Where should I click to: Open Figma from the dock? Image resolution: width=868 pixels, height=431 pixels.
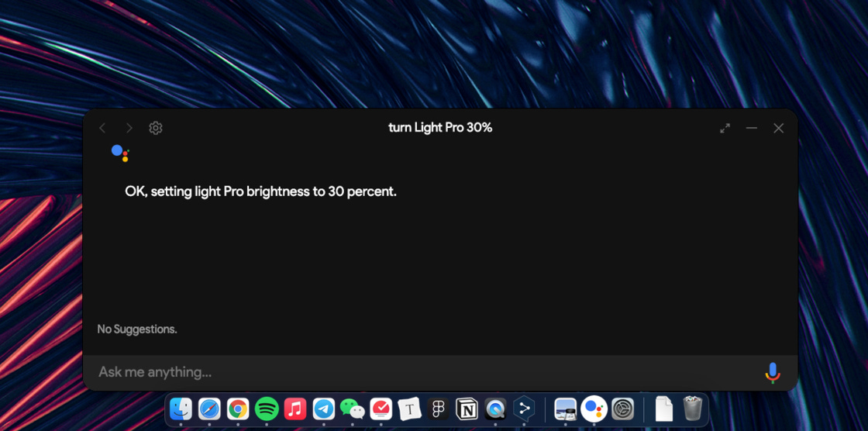[439, 409]
